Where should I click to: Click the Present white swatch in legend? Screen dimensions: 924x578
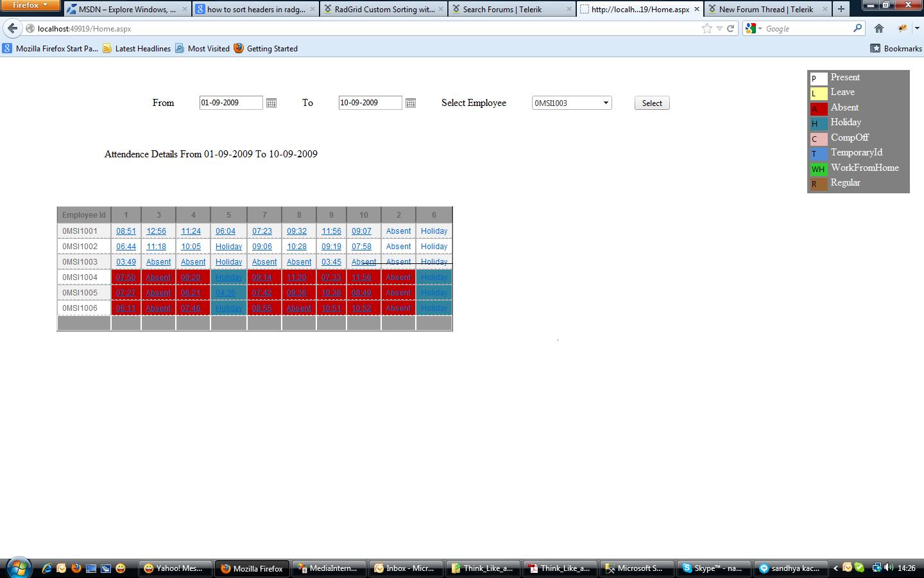(x=818, y=78)
